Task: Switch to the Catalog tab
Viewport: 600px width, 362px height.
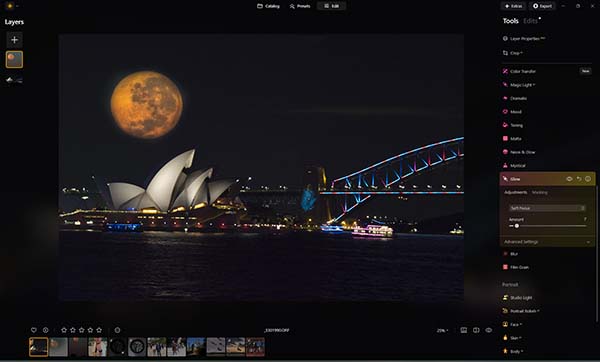Action: 268,6
